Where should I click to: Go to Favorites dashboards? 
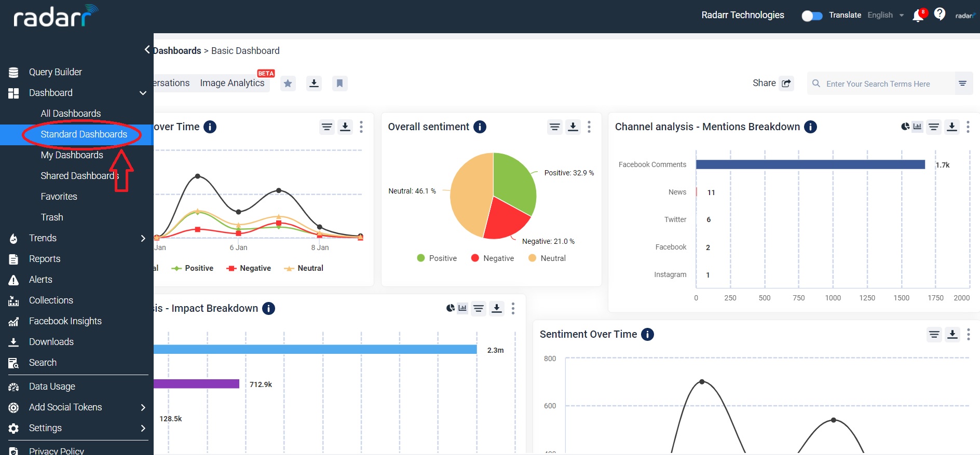(59, 197)
